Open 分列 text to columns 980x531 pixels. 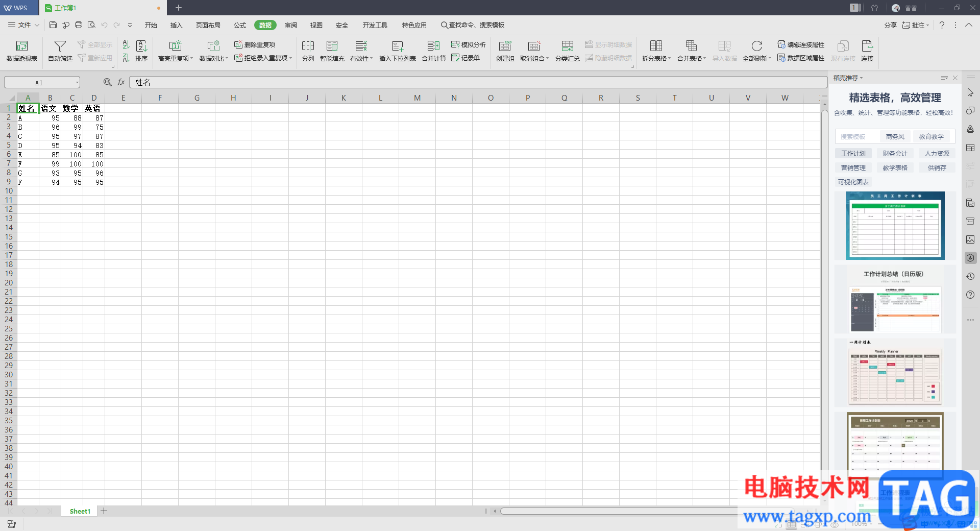point(308,51)
